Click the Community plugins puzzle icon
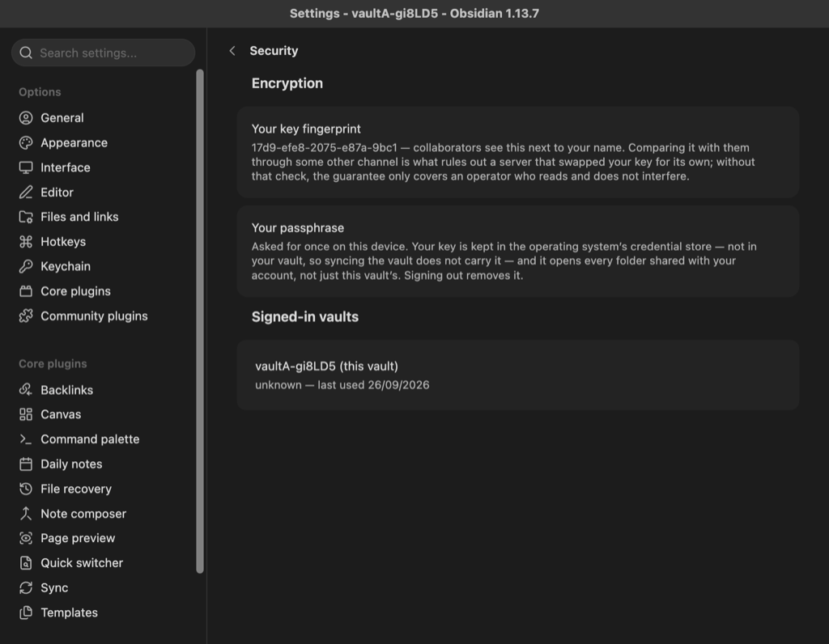This screenshot has height=644, width=829. 26,316
